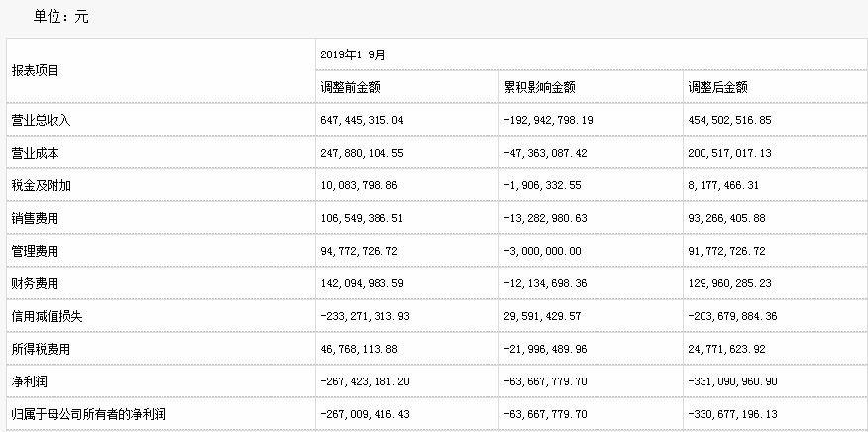Image resolution: width=868 pixels, height=432 pixels.
Task: Click the 财务费用 row label
Action: (x=36, y=284)
